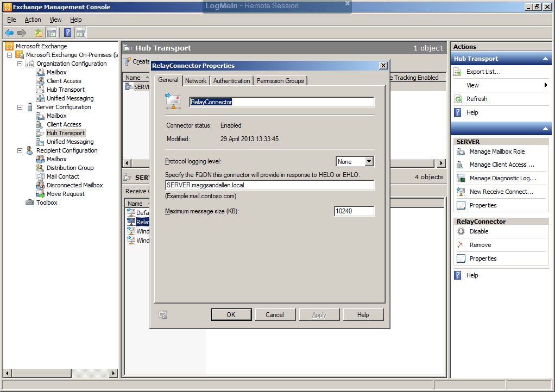Image resolution: width=555 pixels, height=392 pixels.
Task: Toggle the action pane toolbar icon
Action: point(81,33)
